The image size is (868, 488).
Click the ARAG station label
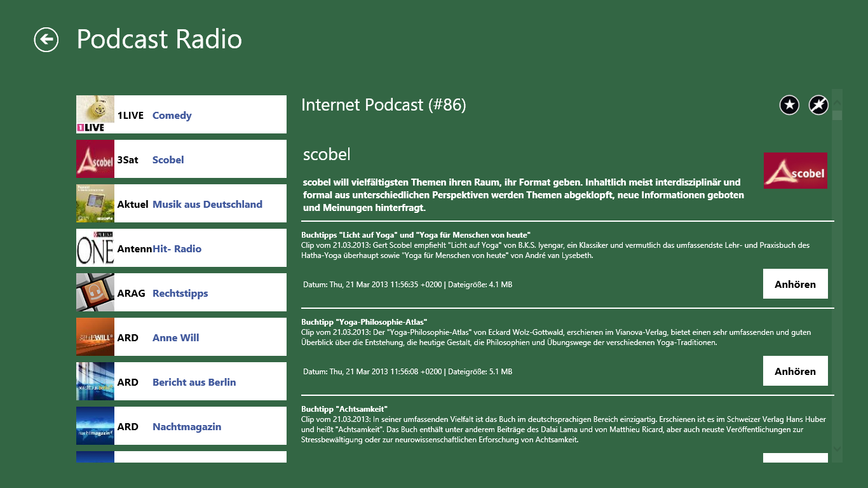click(x=131, y=294)
